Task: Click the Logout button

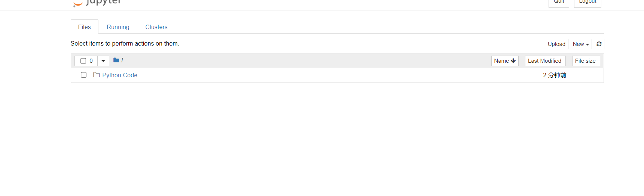Action: pyautogui.click(x=587, y=2)
